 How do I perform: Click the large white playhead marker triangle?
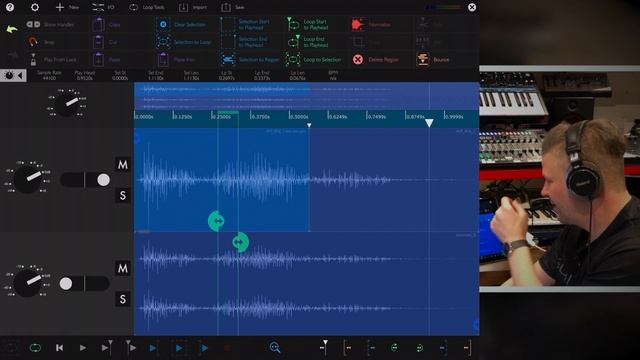(x=429, y=123)
